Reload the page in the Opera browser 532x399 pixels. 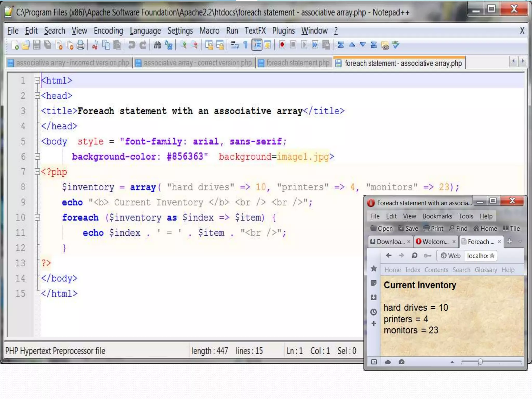point(414,256)
